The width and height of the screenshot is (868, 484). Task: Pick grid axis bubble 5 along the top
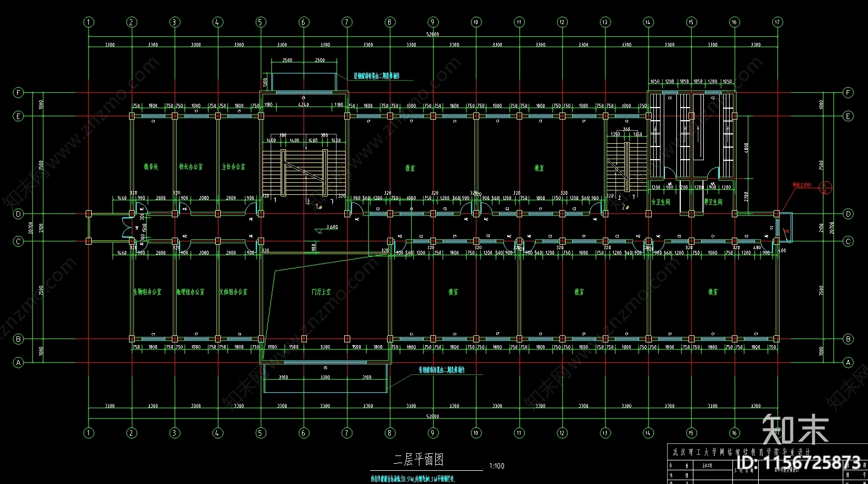pyautogui.click(x=261, y=22)
